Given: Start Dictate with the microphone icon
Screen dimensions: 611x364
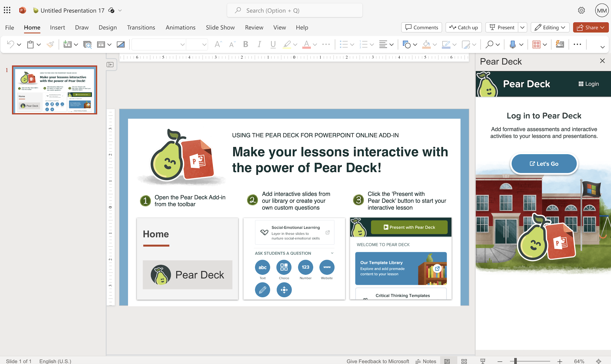Looking at the screenshot, I should click(x=513, y=44).
